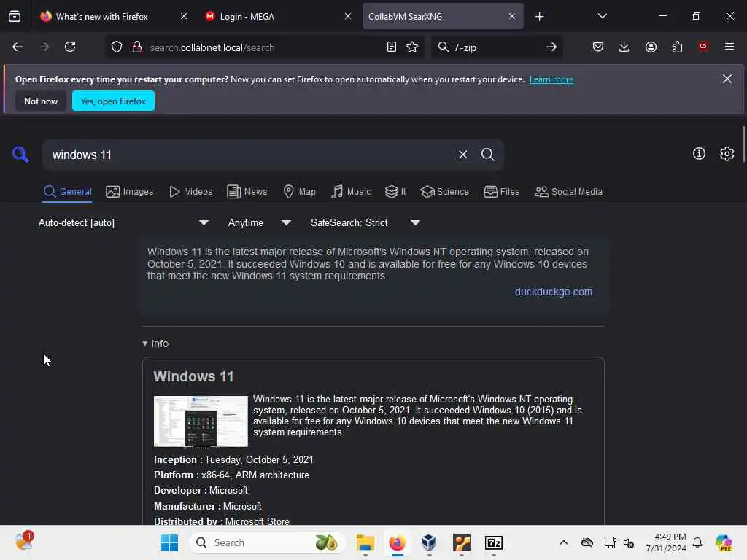Open File Explorer from taskbar
Viewport: 747px width, 560px height.
click(365, 542)
